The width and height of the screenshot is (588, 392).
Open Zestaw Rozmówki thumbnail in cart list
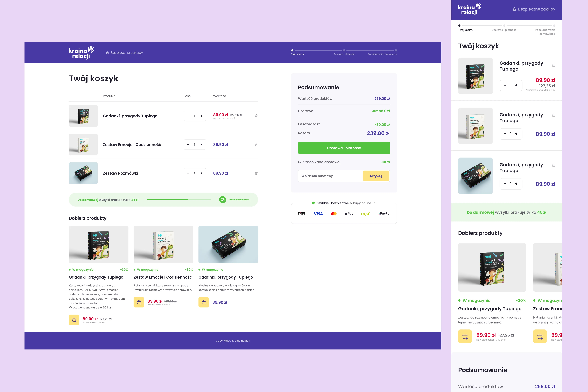coord(83,173)
